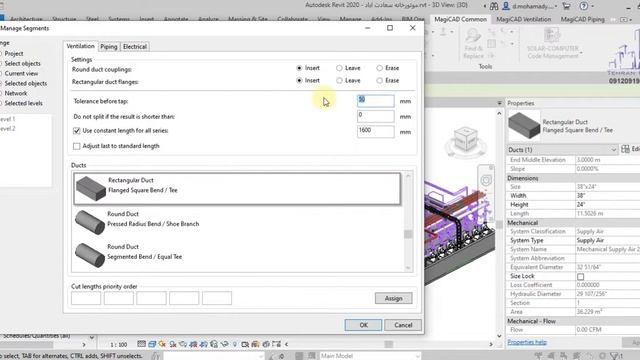Select Level 2 in the levels list
This screenshot has height=360, width=640.
[x=7, y=129]
